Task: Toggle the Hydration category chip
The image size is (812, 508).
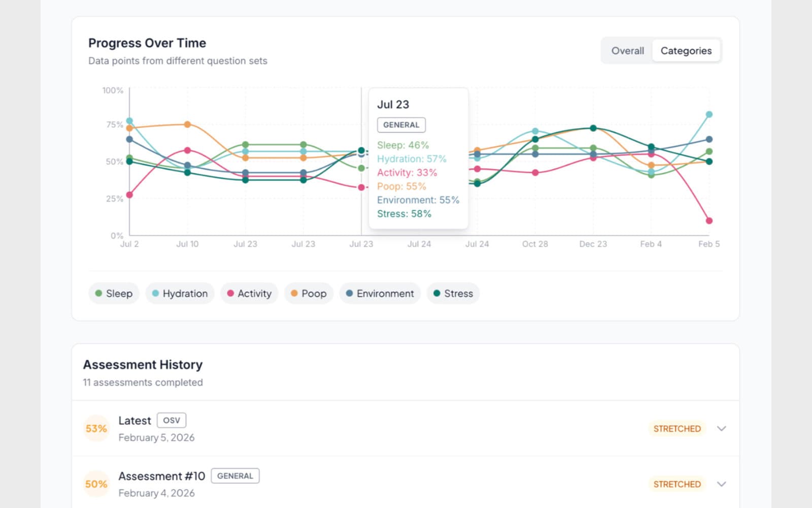Action: click(x=180, y=293)
